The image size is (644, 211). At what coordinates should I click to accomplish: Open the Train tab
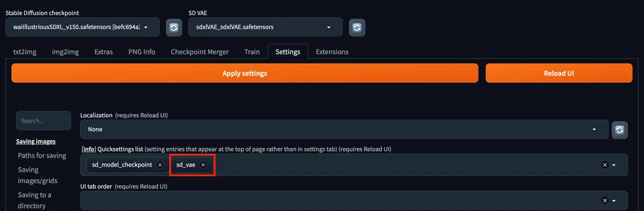[x=252, y=52]
